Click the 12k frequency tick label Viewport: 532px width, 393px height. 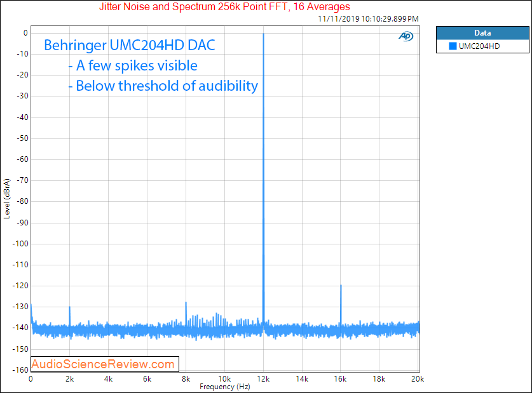coord(263,379)
